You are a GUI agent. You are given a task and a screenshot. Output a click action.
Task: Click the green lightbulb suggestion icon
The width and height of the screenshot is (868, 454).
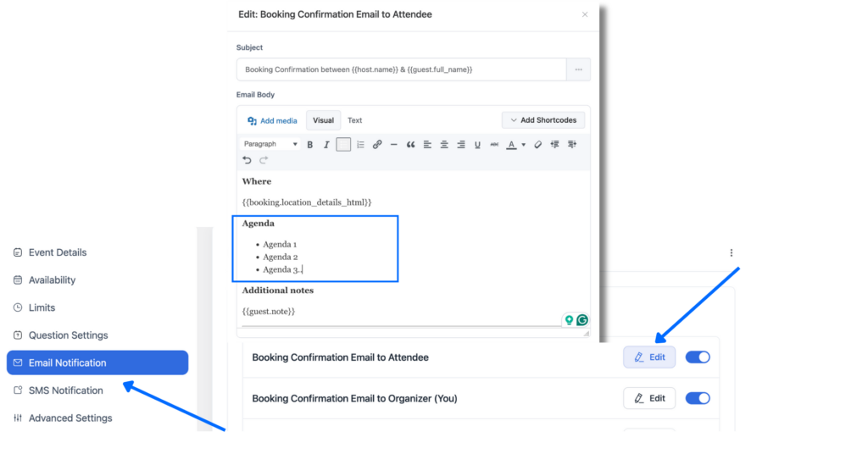[x=569, y=319]
